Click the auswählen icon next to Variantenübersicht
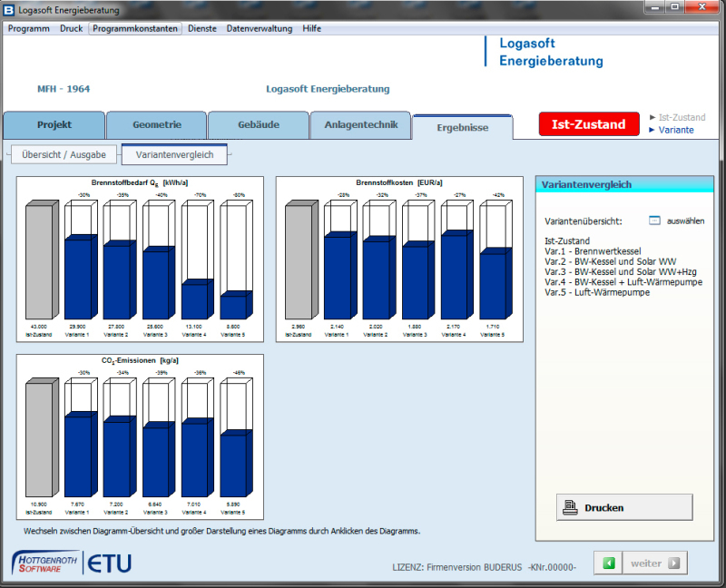Viewport: 726px width, 588px height. click(x=654, y=220)
